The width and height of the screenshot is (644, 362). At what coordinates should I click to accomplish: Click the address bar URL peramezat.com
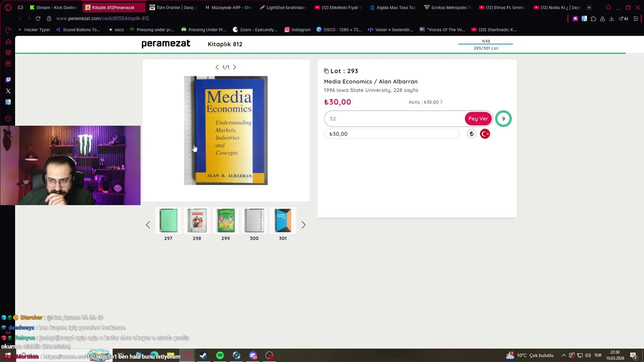(x=103, y=19)
